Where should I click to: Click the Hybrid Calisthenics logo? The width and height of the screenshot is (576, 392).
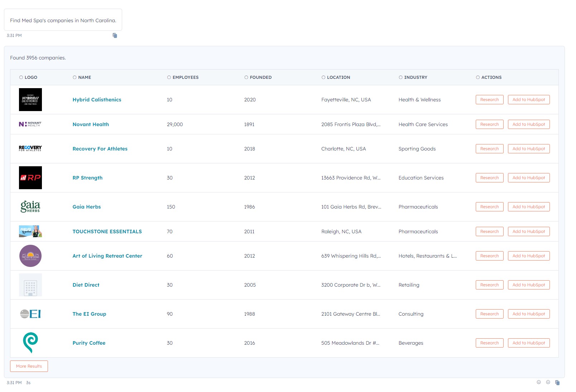[x=30, y=100]
